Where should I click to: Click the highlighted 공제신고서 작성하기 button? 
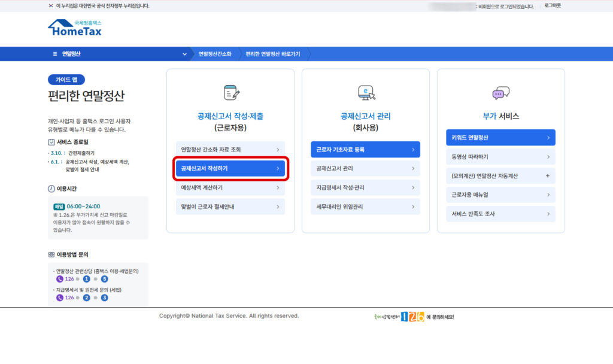[x=230, y=169]
